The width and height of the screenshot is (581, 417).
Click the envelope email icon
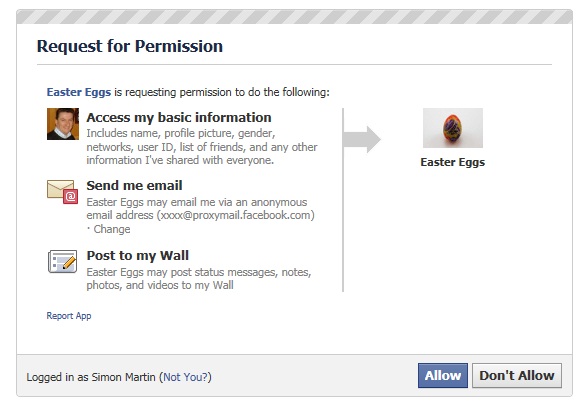(x=62, y=192)
